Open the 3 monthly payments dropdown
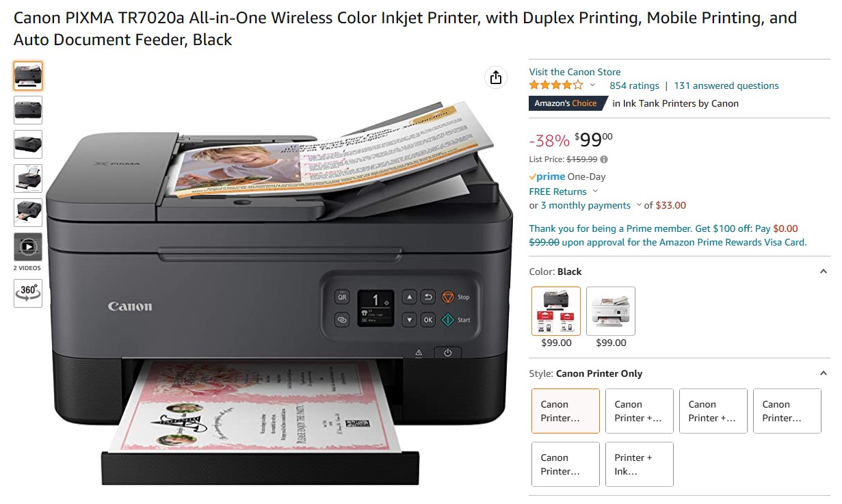This screenshot has height=504, width=842. [x=639, y=205]
